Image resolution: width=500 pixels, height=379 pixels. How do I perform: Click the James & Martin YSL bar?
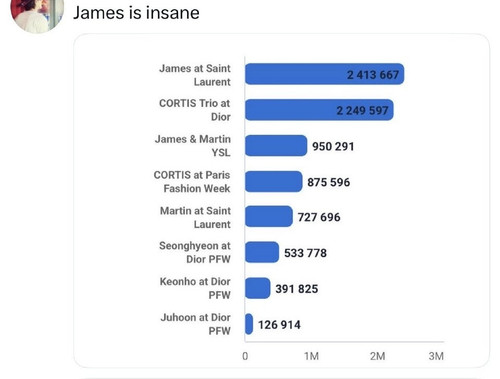click(276, 146)
